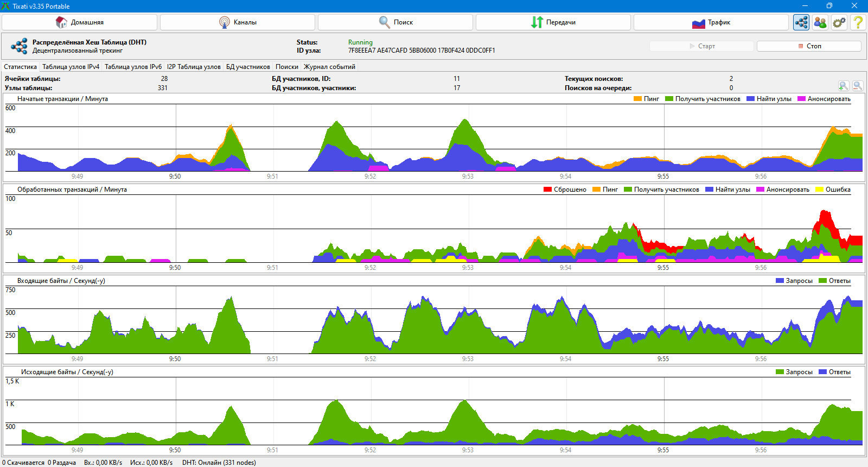The image size is (868, 467).
Task: Click the red Сброшено legend swatch
Action: [x=547, y=190]
